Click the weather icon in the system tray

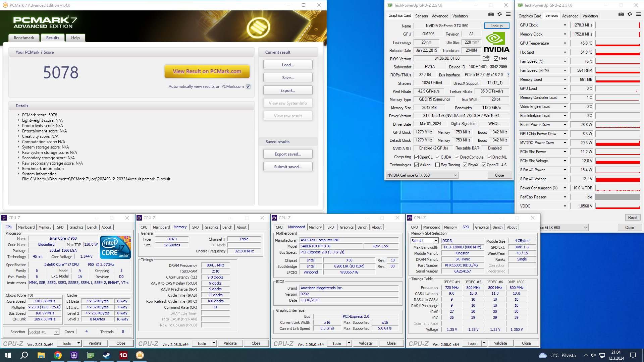542,355
